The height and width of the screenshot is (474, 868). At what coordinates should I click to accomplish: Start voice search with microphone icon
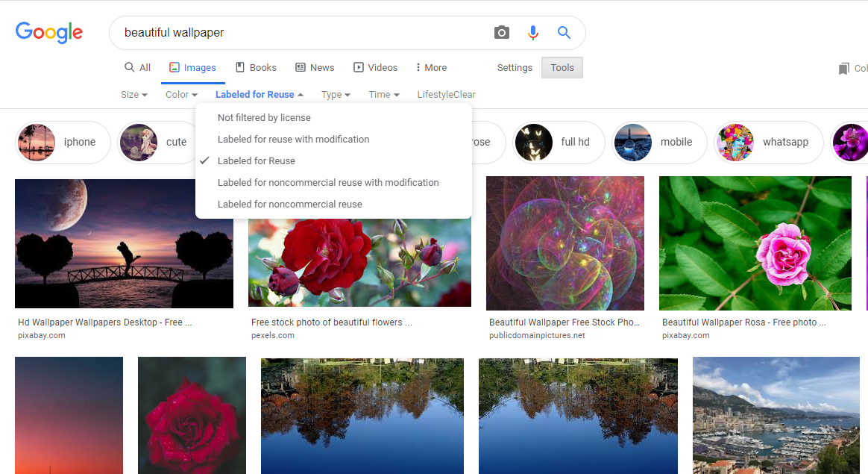pos(532,33)
